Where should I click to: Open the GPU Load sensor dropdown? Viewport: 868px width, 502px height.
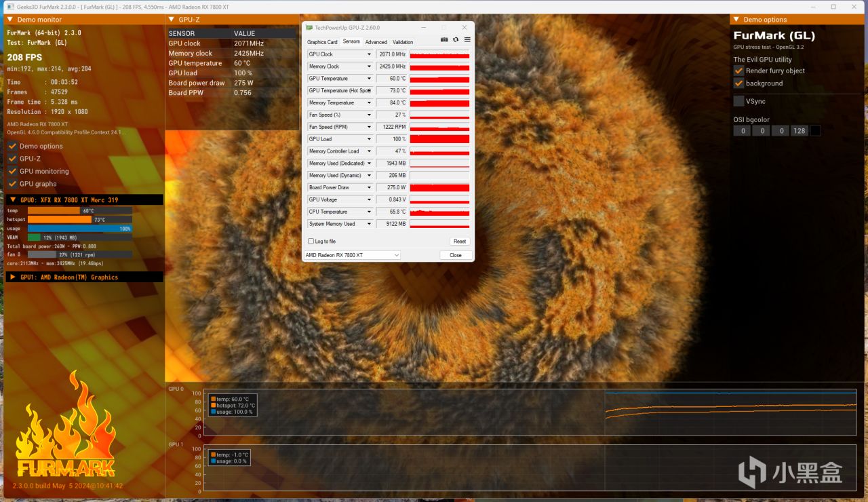(x=369, y=139)
